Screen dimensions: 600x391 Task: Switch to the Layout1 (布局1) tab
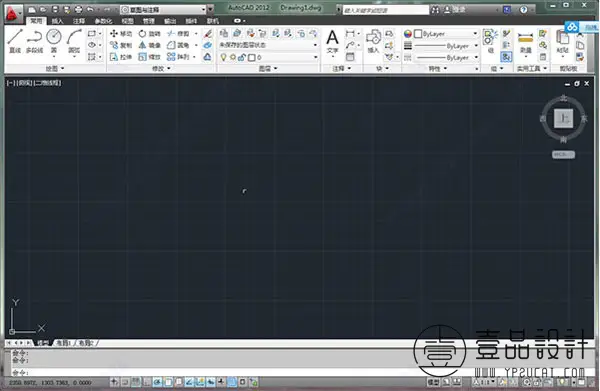(x=64, y=343)
